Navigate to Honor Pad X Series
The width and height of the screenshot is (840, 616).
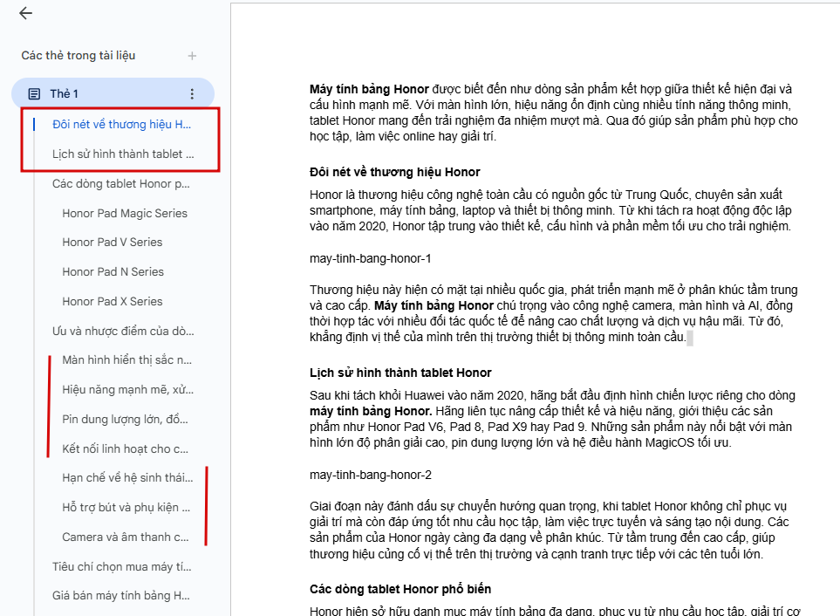point(113,302)
